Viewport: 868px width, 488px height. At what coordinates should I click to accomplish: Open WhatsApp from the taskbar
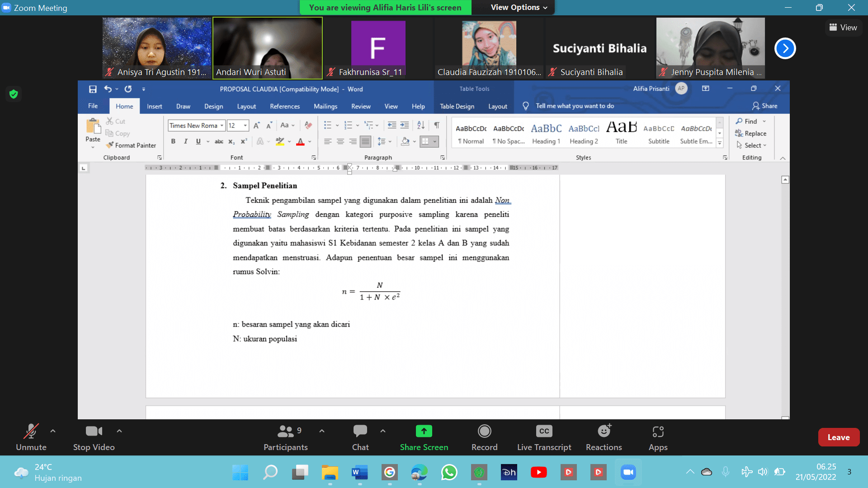click(449, 472)
